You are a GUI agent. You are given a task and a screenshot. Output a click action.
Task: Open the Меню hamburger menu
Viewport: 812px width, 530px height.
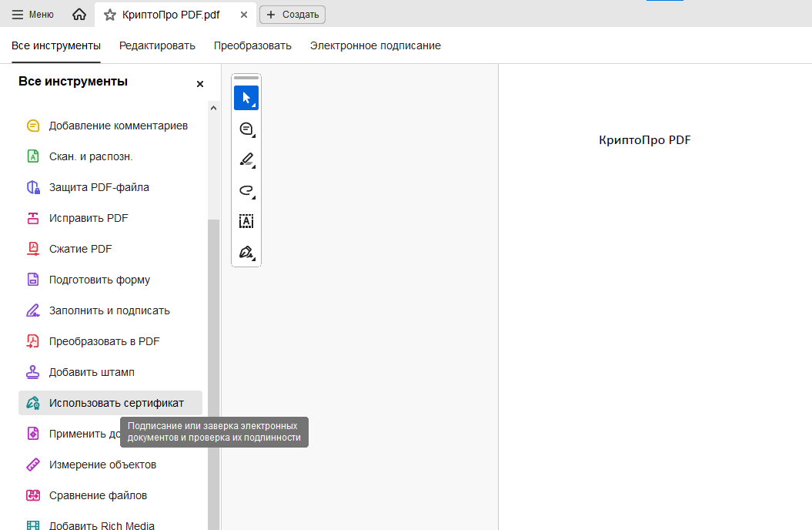click(33, 15)
